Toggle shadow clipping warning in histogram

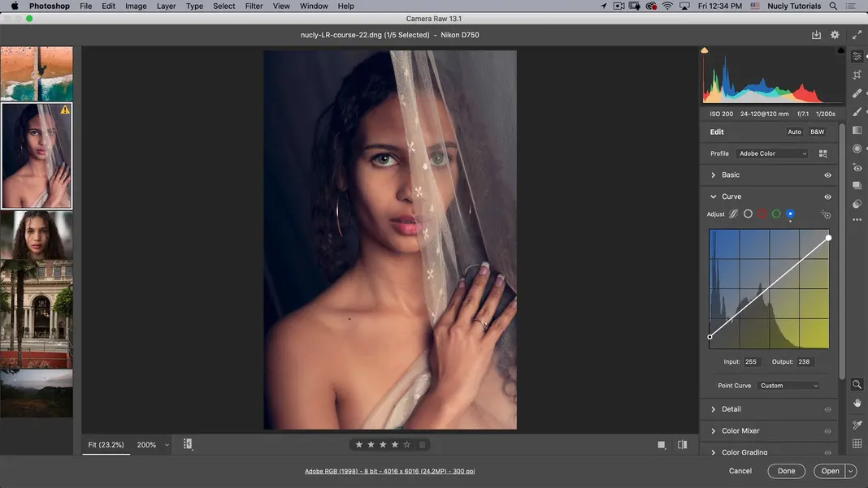pyautogui.click(x=705, y=50)
